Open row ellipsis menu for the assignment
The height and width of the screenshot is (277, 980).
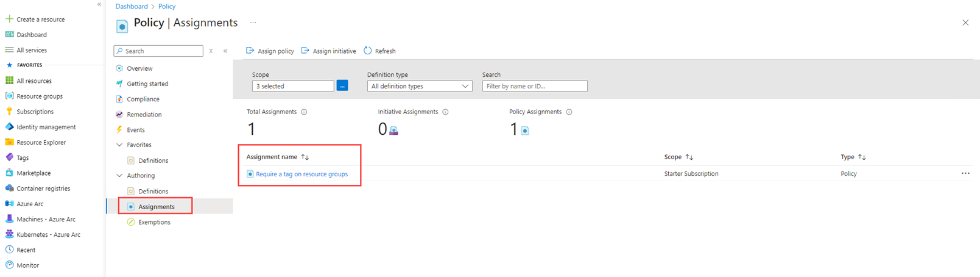click(x=965, y=173)
